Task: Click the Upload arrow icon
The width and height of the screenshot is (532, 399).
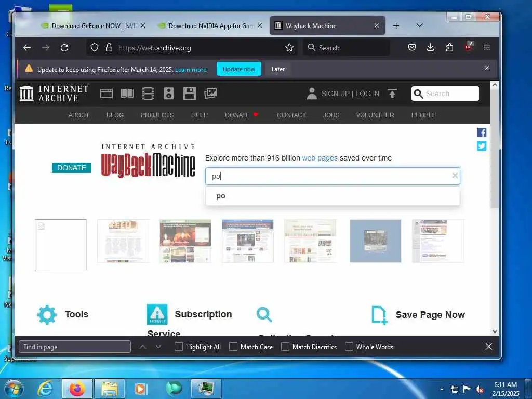Action: point(392,94)
